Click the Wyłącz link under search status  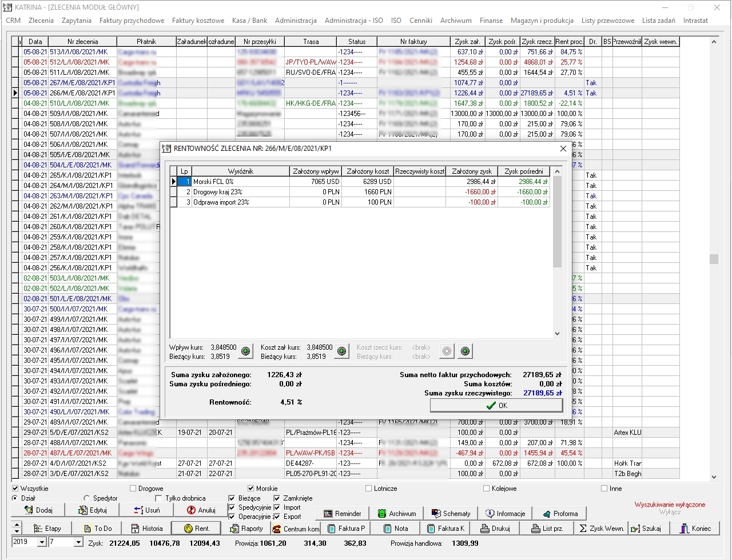pos(670,513)
